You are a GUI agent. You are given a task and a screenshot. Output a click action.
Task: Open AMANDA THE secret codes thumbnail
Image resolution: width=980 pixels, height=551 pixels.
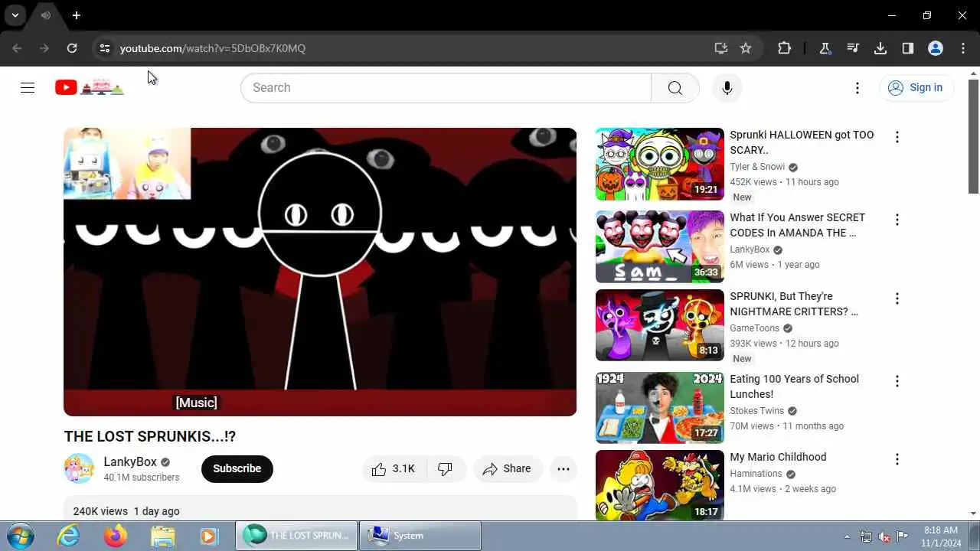(x=660, y=246)
